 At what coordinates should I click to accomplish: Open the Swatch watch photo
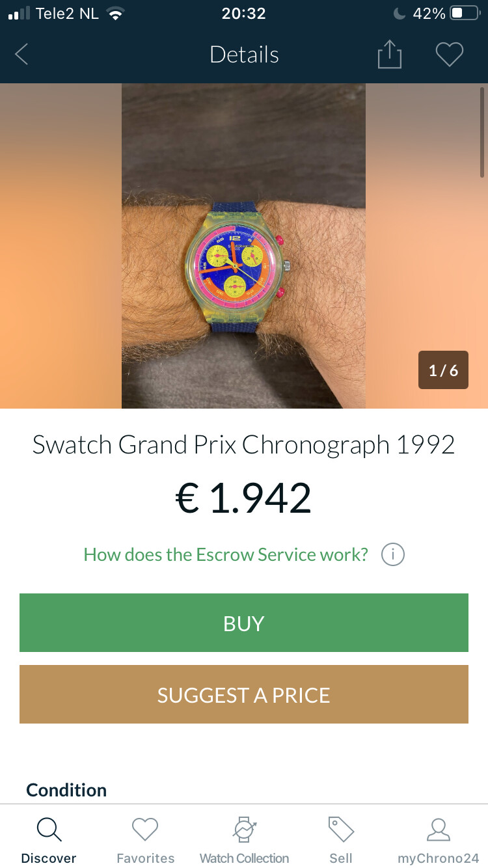(243, 246)
